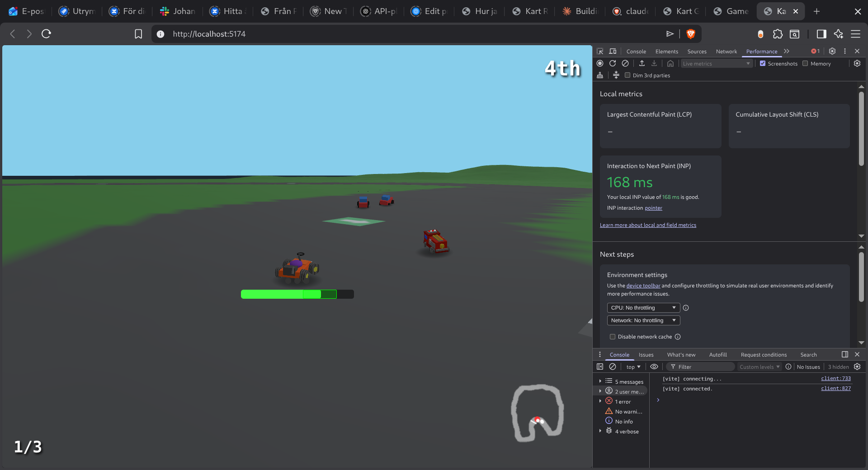868x470 pixels.
Task: Open the client:733 source link
Action: 836,378
